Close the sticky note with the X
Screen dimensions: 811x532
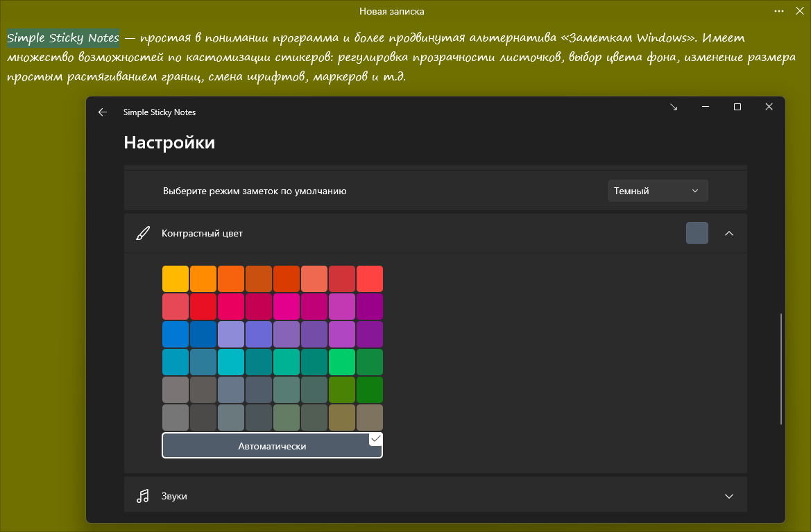(799, 11)
